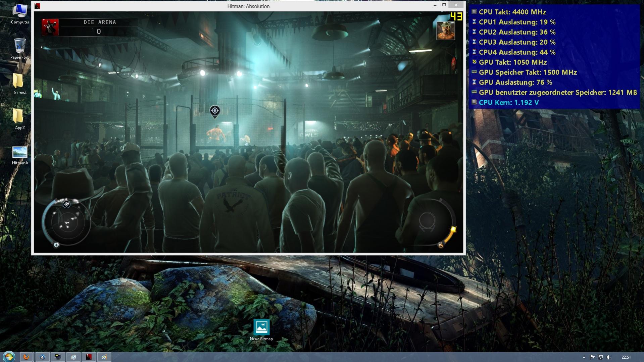Click the marker icon atop the minimap
644x362 pixels.
coord(66,204)
